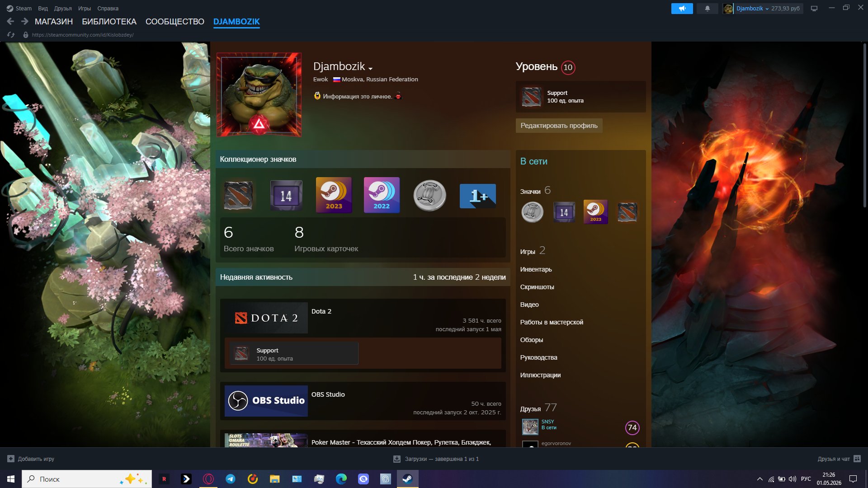This screenshot has height=488, width=868.
Task: Open the Игры 2 link
Action: 533,251
